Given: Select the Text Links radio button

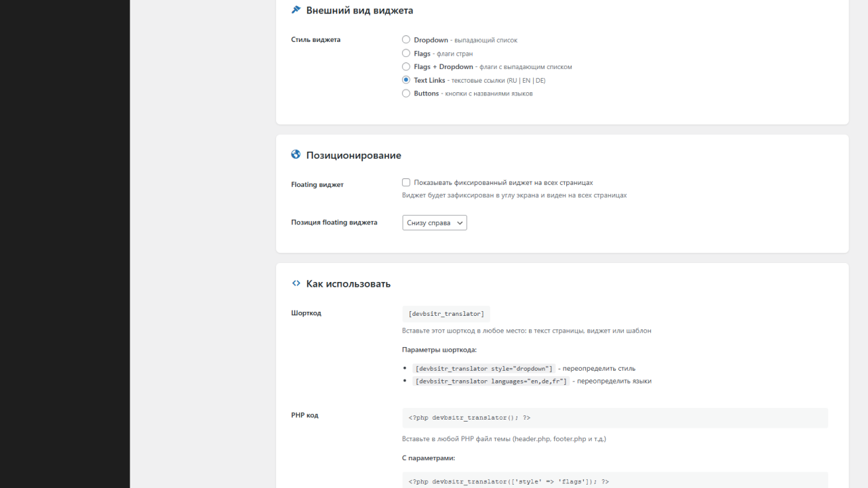Looking at the screenshot, I should [x=406, y=80].
